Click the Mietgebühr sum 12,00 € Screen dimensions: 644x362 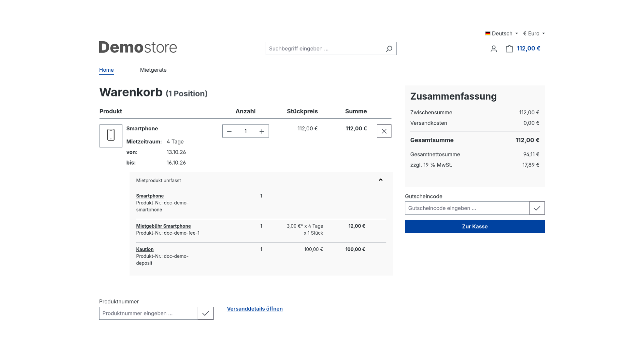click(357, 226)
